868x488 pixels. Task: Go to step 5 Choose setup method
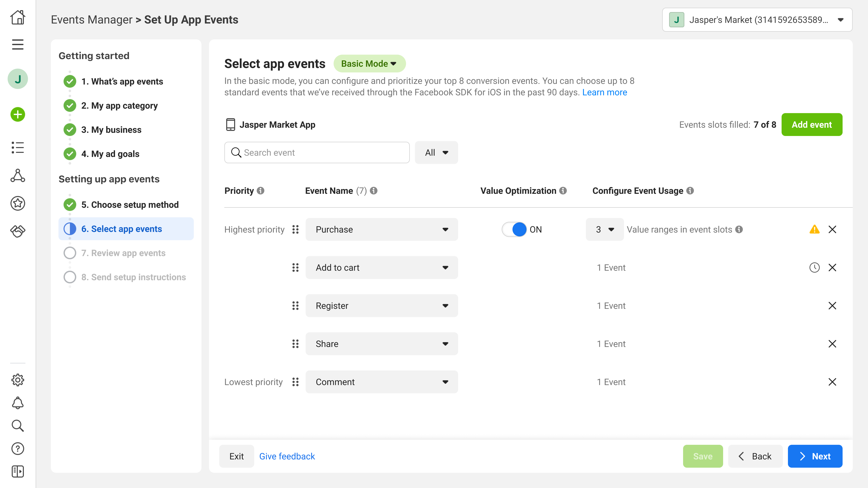pyautogui.click(x=130, y=205)
